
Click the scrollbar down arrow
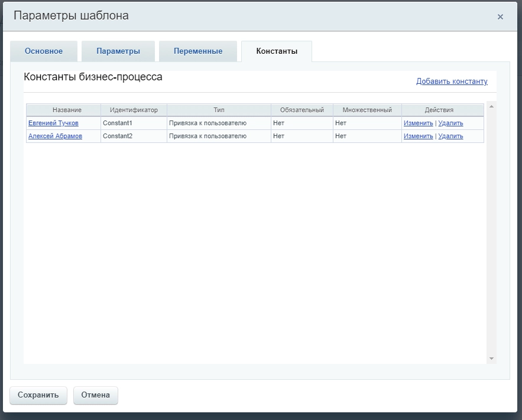(491, 359)
